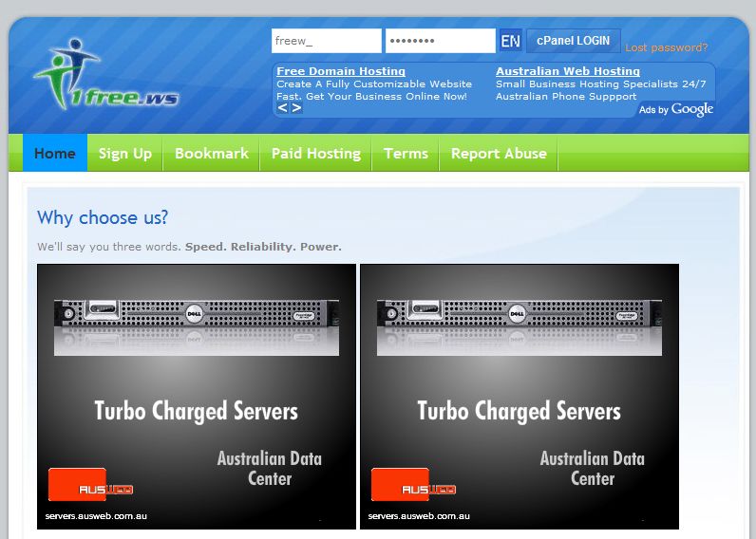
Task: Click 'Fast. Get Your Business Online Now!' text
Action: click(x=371, y=97)
